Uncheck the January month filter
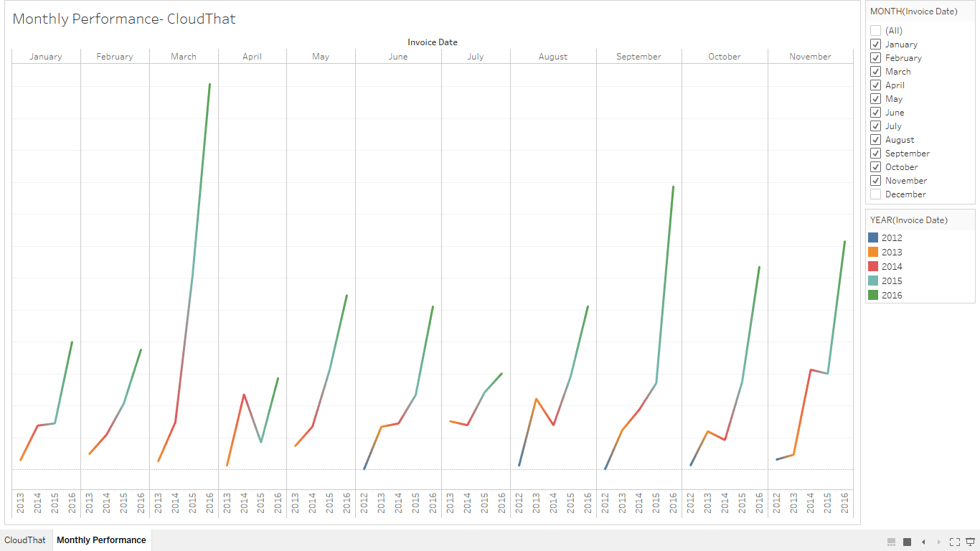Viewport: 980px width, 551px height. point(875,44)
